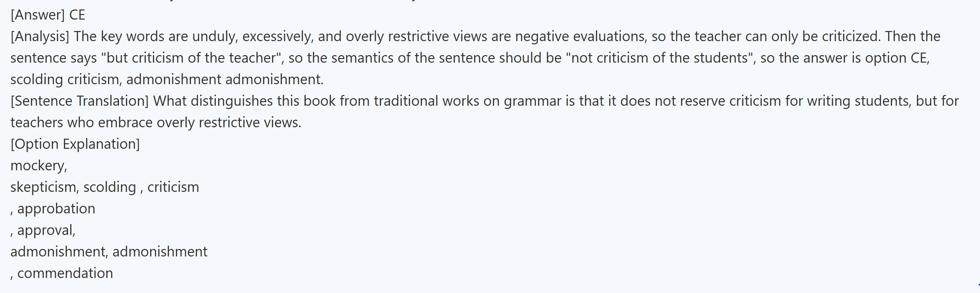
Task: Click the option word "approval"
Action: [x=46, y=230]
